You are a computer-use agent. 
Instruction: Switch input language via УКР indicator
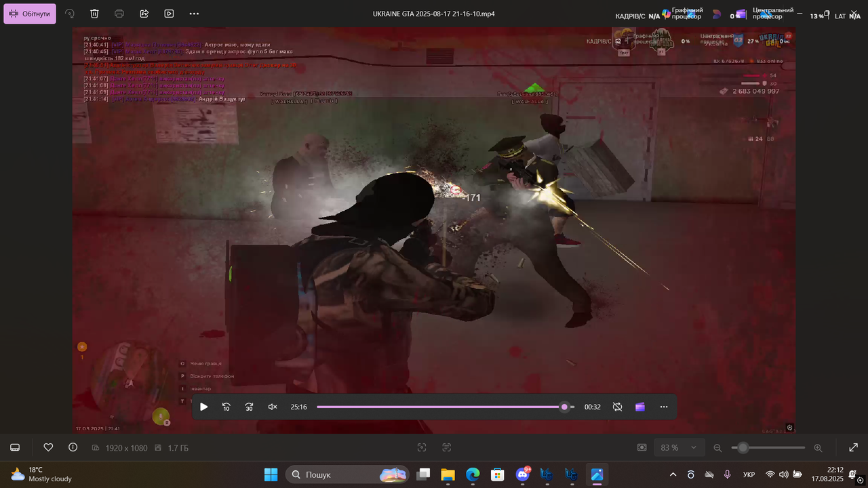(x=749, y=474)
